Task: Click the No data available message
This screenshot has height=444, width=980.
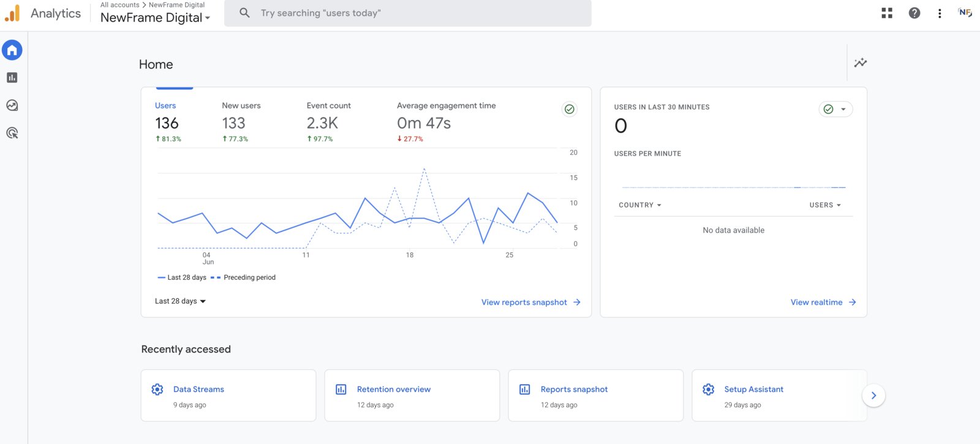Action: [734, 230]
